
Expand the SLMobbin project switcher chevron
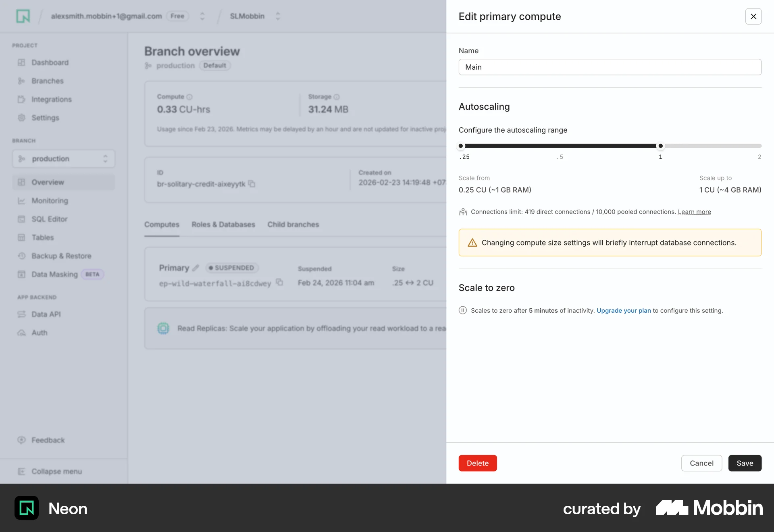click(278, 16)
